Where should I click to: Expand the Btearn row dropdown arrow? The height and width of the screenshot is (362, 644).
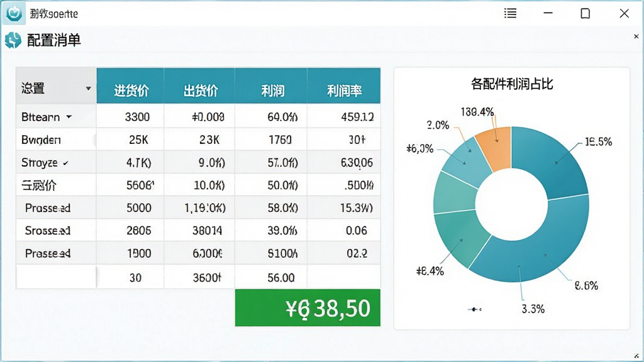click(69, 117)
